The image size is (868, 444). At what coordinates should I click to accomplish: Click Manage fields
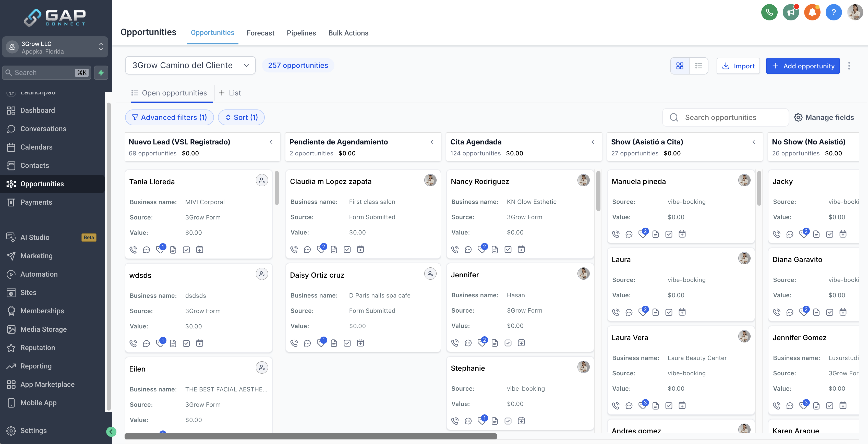(x=824, y=117)
